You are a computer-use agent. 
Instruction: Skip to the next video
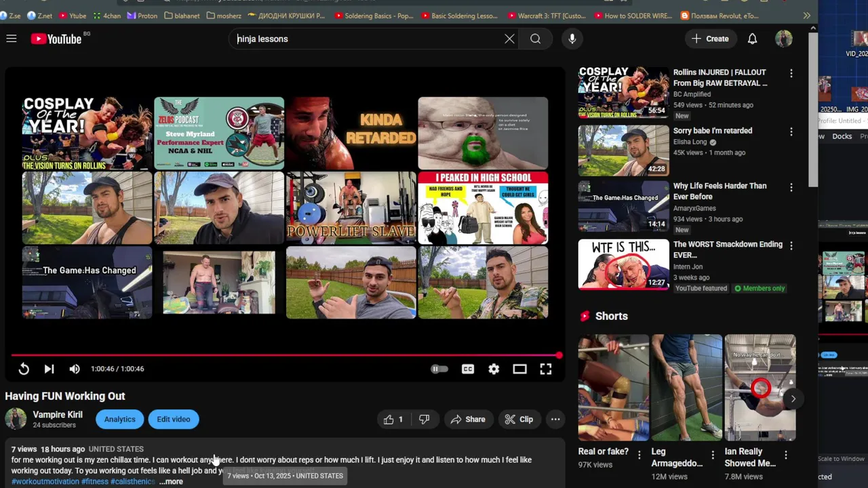coord(49,369)
